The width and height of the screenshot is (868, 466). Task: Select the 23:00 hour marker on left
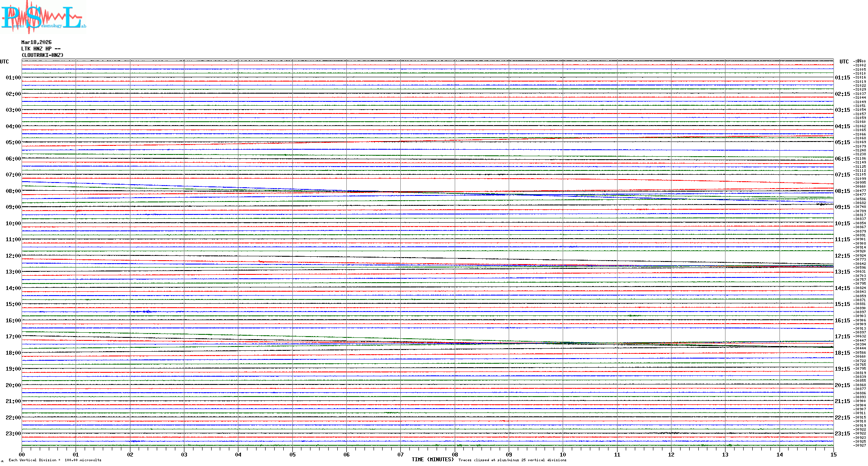(x=13, y=434)
